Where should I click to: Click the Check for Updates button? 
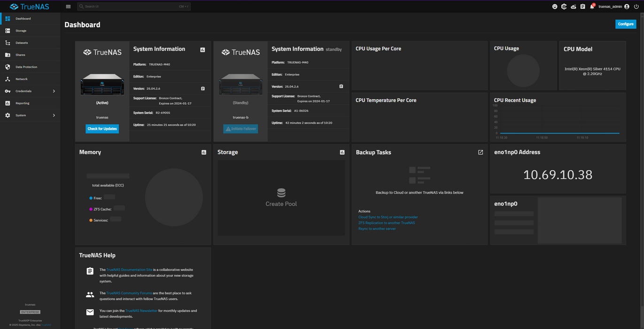click(x=102, y=129)
